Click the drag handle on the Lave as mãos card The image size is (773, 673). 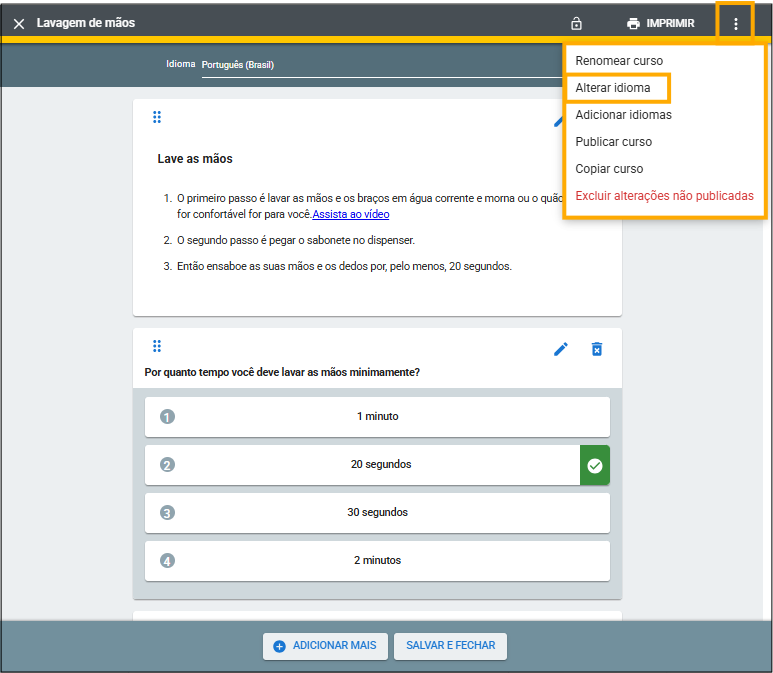[x=157, y=117]
